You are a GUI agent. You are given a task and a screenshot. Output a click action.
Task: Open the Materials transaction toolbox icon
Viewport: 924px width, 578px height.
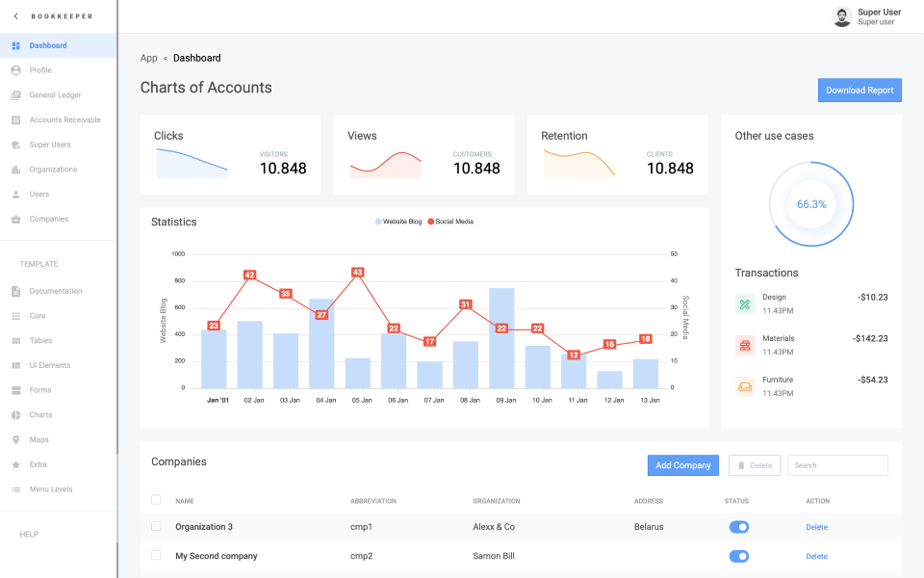coord(744,344)
